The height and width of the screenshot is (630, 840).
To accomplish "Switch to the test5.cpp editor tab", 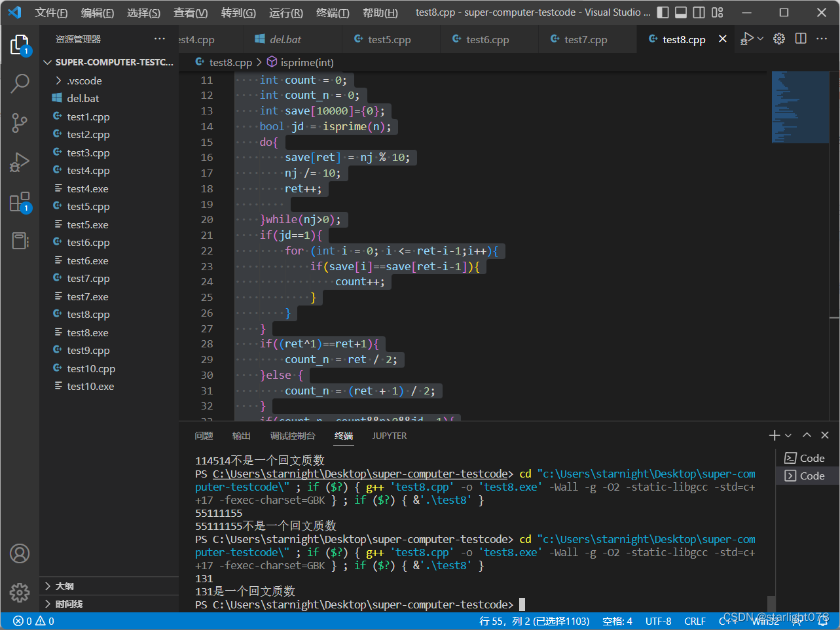I will pos(390,39).
